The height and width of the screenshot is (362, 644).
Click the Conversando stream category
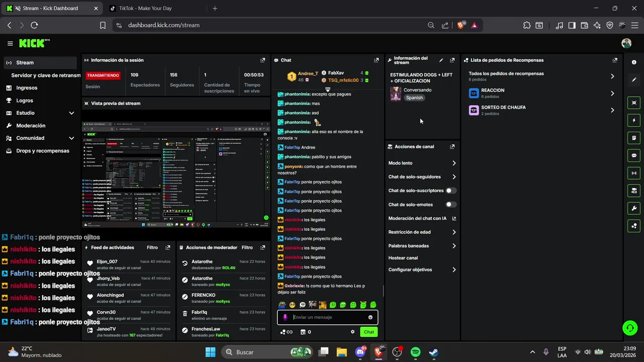click(x=417, y=90)
